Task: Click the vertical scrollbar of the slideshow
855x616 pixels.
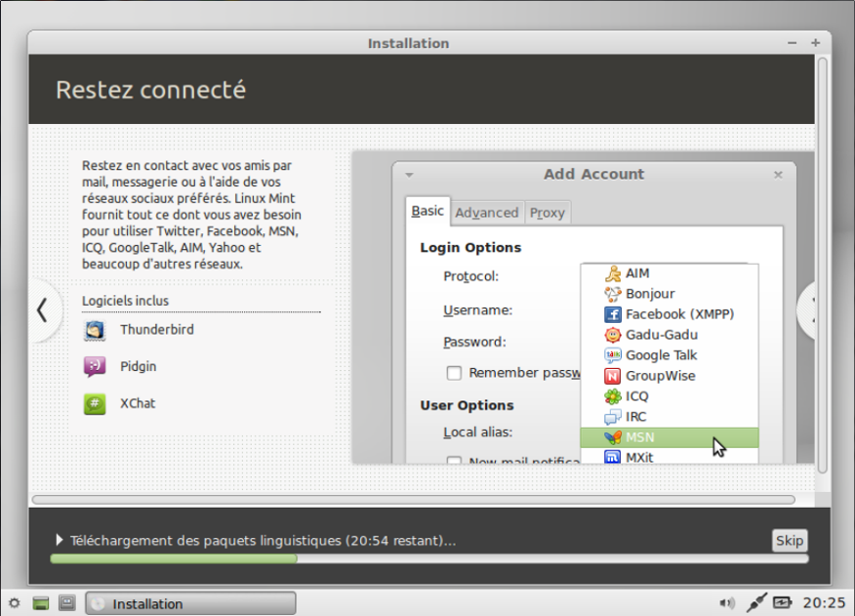Action: coord(823,265)
